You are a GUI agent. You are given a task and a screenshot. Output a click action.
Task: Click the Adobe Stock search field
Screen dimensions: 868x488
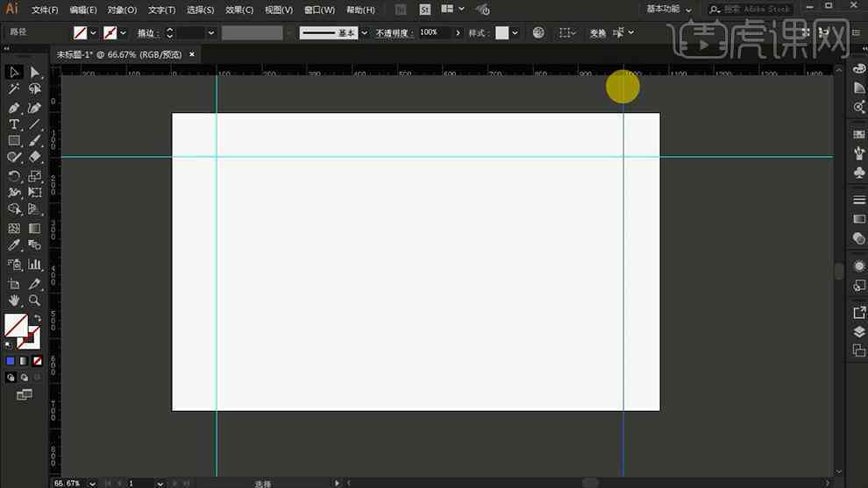pyautogui.click(x=751, y=10)
